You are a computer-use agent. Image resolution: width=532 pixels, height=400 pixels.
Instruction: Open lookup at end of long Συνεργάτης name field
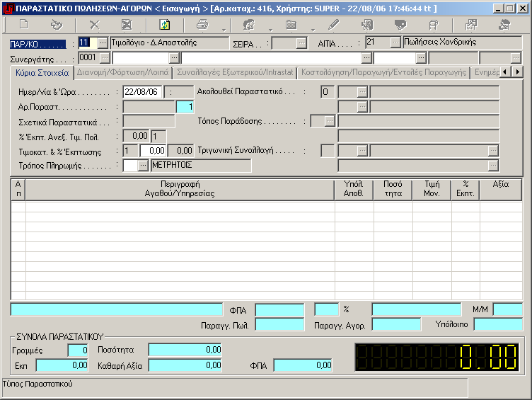tap(366, 58)
